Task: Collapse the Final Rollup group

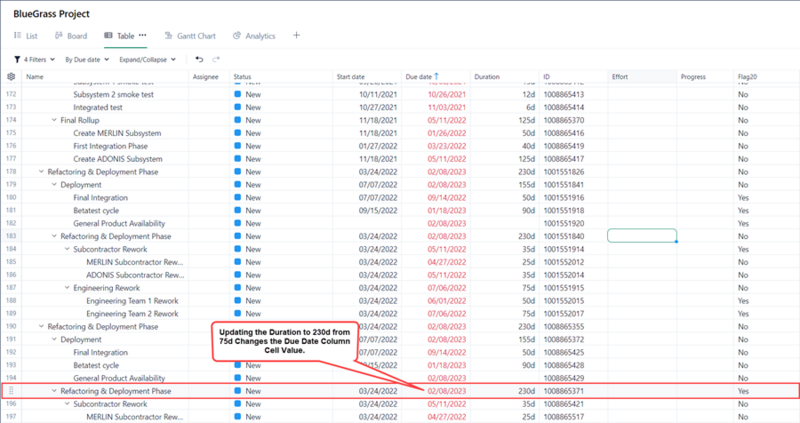Action: [x=54, y=120]
